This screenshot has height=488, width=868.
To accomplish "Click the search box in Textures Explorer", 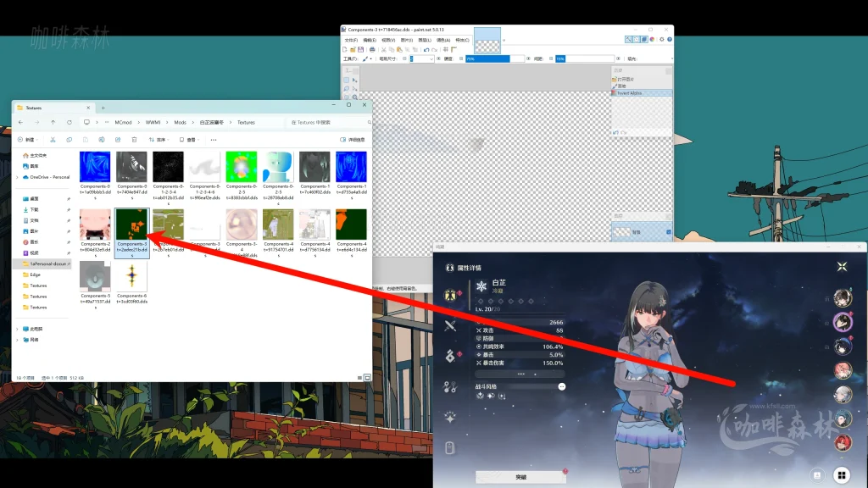I will (x=330, y=122).
